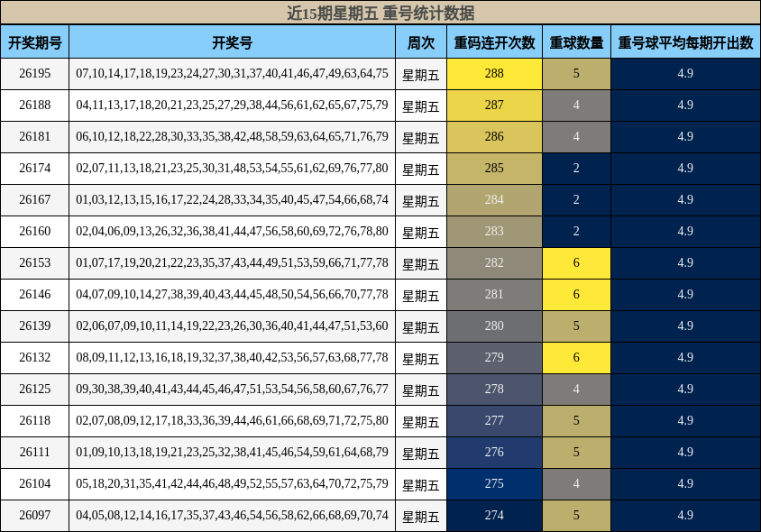Viewport: 761px width, 532px height.
Task: Select issue number 26125
Action: (35, 389)
